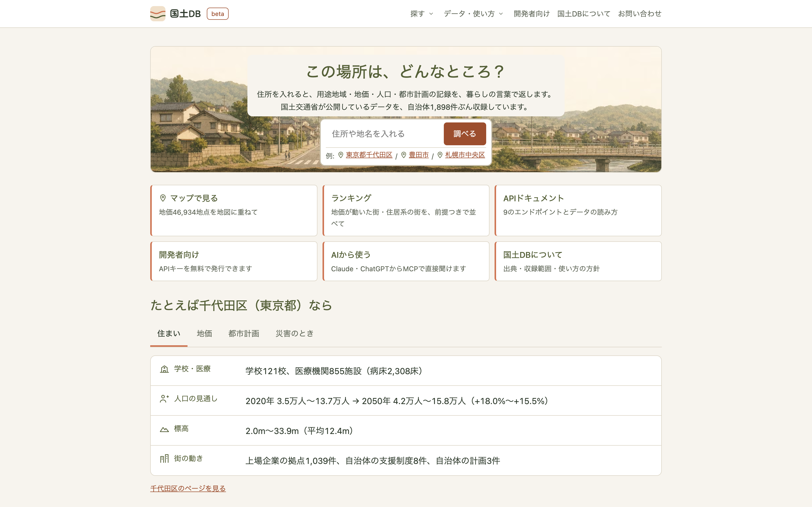The image size is (812, 507).
Task: Click the mountain icon next to 標高
Action: [164, 429]
